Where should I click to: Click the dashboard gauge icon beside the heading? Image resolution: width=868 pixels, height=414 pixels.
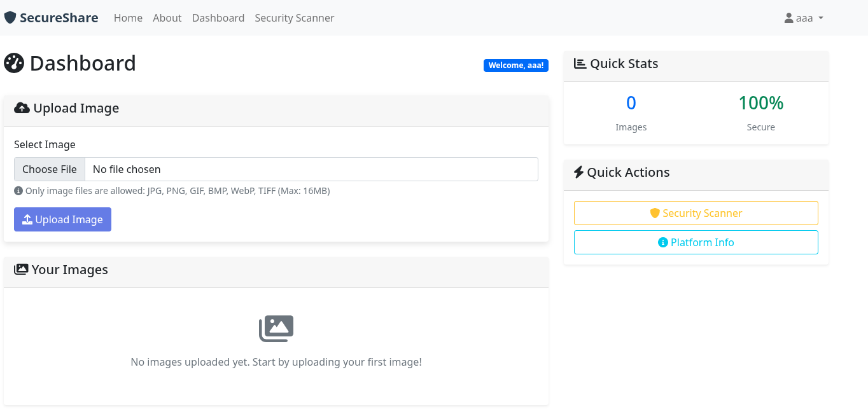click(x=14, y=63)
